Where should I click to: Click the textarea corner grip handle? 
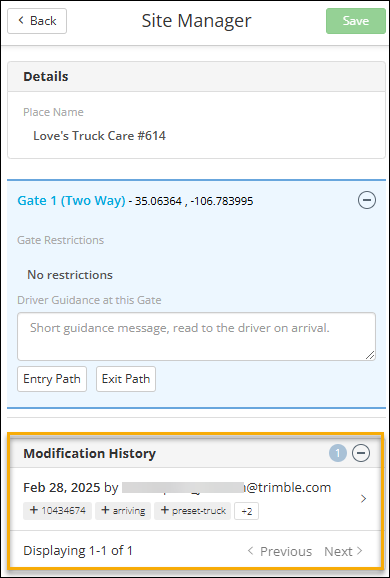coord(370,355)
